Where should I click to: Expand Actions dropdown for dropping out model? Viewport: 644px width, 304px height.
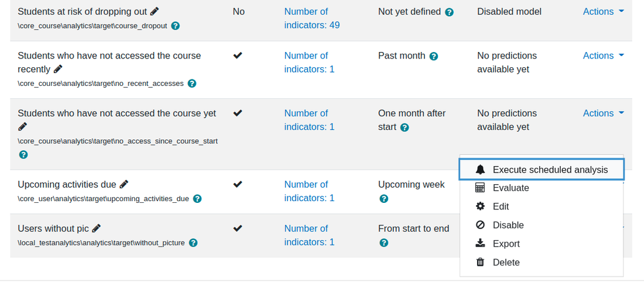[604, 12]
